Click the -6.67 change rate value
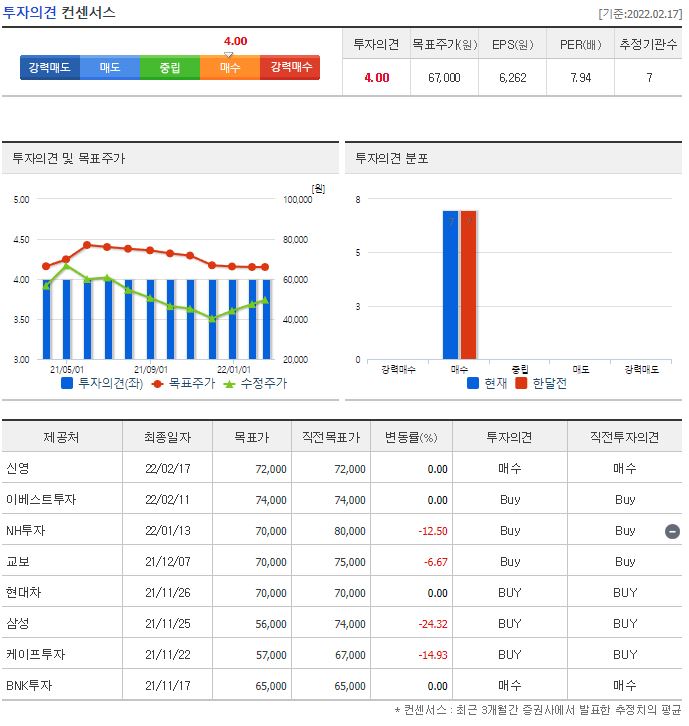 pos(436,562)
